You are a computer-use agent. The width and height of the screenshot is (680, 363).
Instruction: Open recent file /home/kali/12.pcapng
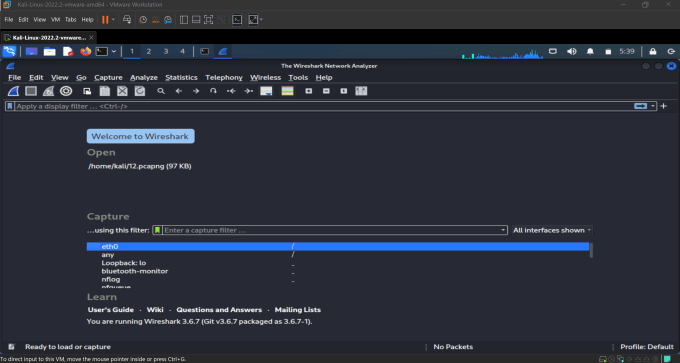pyautogui.click(x=140, y=167)
